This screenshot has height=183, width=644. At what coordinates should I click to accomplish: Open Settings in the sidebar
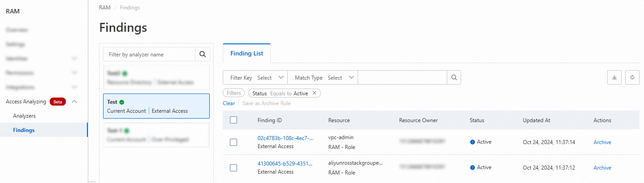15,44
